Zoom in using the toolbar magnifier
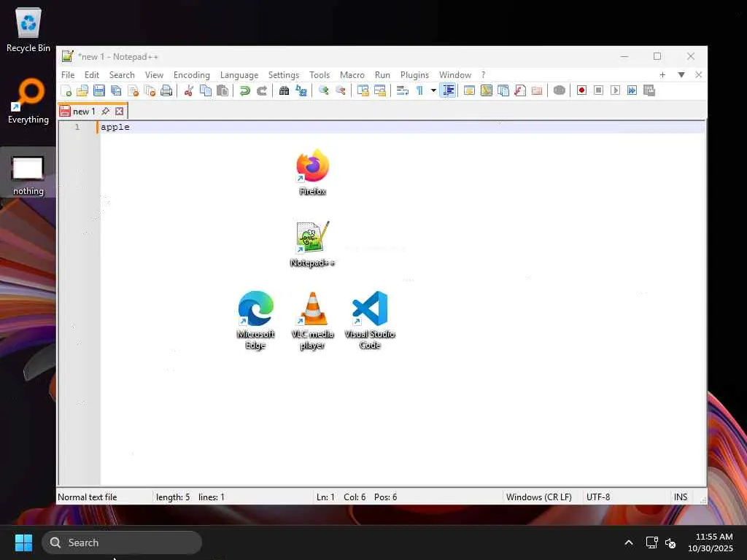The width and height of the screenshot is (747, 560). pyautogui.click(x=323, y=90)
